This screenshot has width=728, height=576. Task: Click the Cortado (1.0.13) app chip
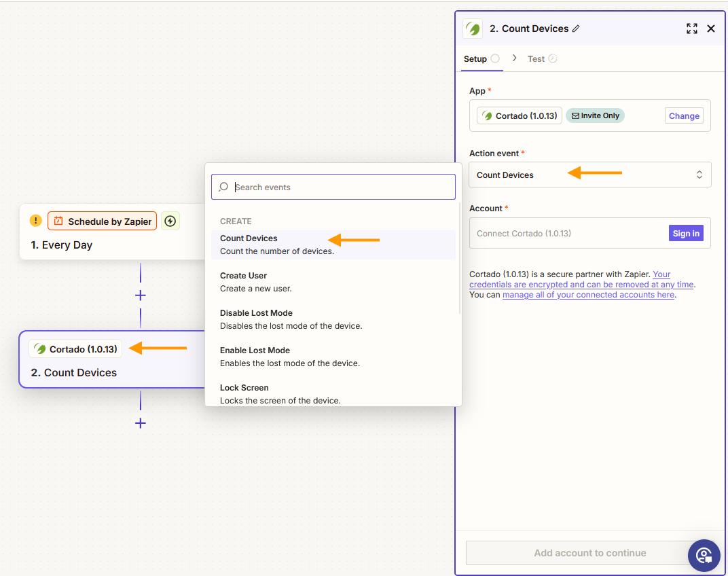click(x=520, y=115)
